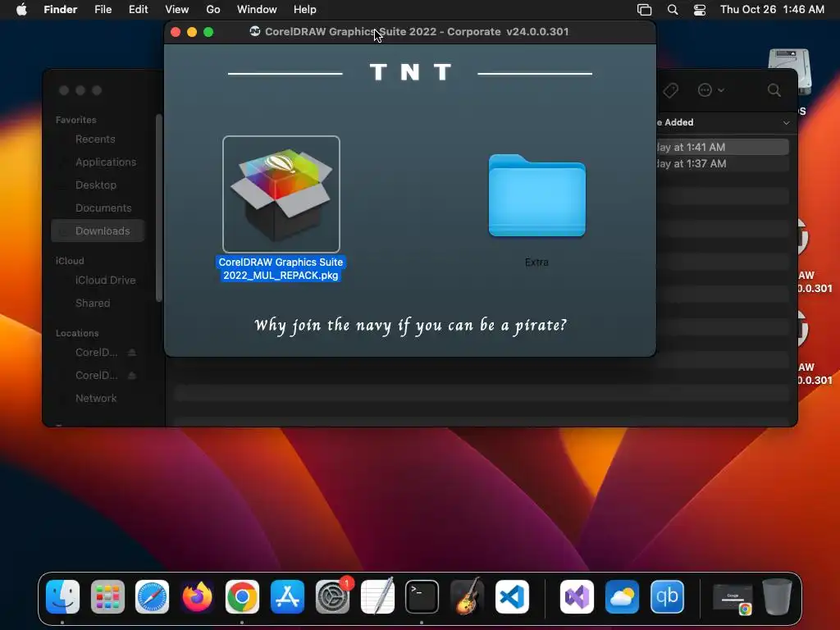The width and height of the screenshot is (840, 630).
Task: Open Stage Manager icon in menu bar
Action: (x=644, y=10)
